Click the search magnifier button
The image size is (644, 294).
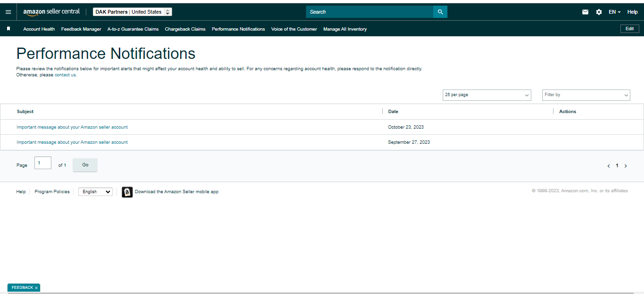[x=440, y=12]
